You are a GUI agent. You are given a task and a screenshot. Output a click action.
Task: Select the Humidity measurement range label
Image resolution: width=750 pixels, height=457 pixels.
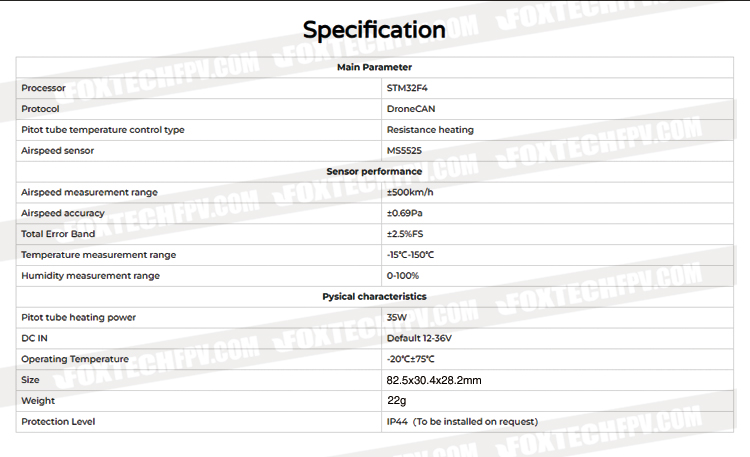(x=90, y=276)
